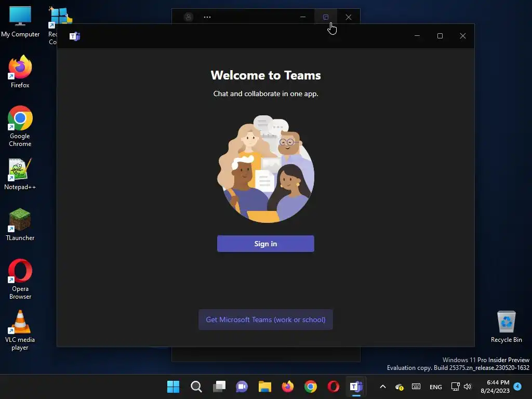Open the touch keyboard tray icon
The width and height of the screenshot is (532, 399).
416,387
